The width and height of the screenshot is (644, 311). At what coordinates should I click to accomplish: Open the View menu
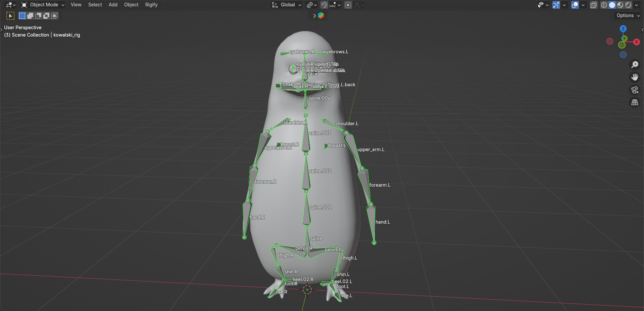click(x=76, y=5)
